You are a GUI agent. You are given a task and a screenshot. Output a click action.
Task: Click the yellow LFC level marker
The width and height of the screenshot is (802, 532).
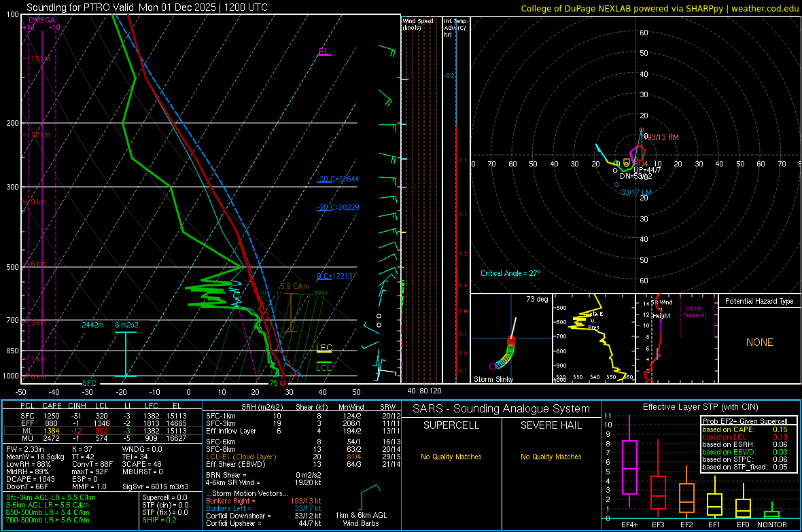pyautogui.click(x=324, y=349)
